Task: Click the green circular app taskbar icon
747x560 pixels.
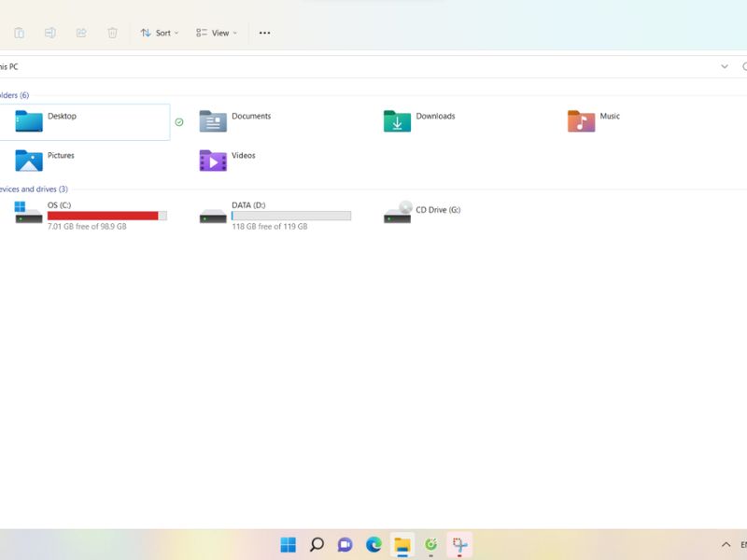Action: click(430, 544)
